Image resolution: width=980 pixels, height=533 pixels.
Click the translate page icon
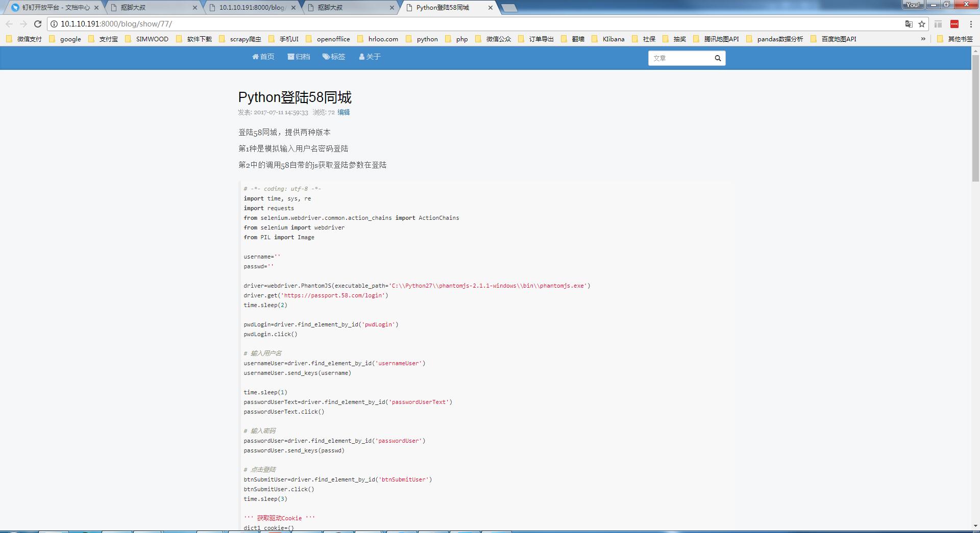[909, 24]
